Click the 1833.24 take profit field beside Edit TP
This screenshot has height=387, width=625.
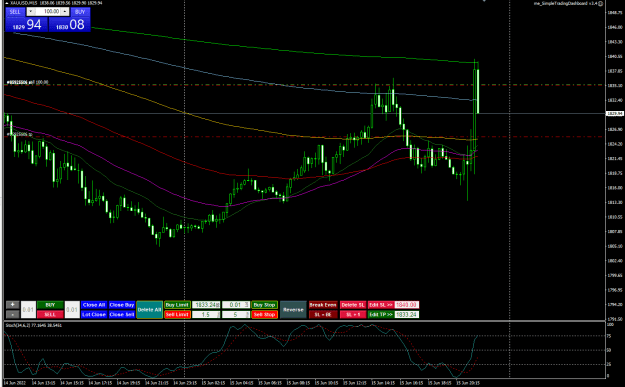[x=407, y=314]
